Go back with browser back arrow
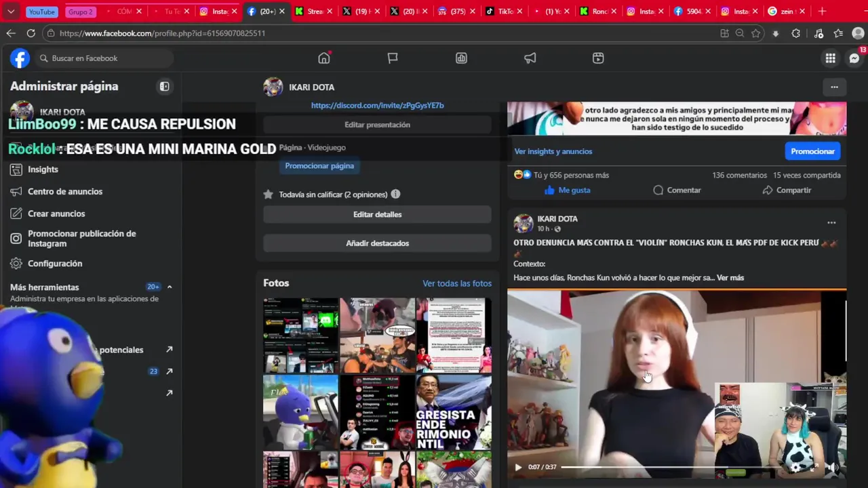 pos(11,33)
